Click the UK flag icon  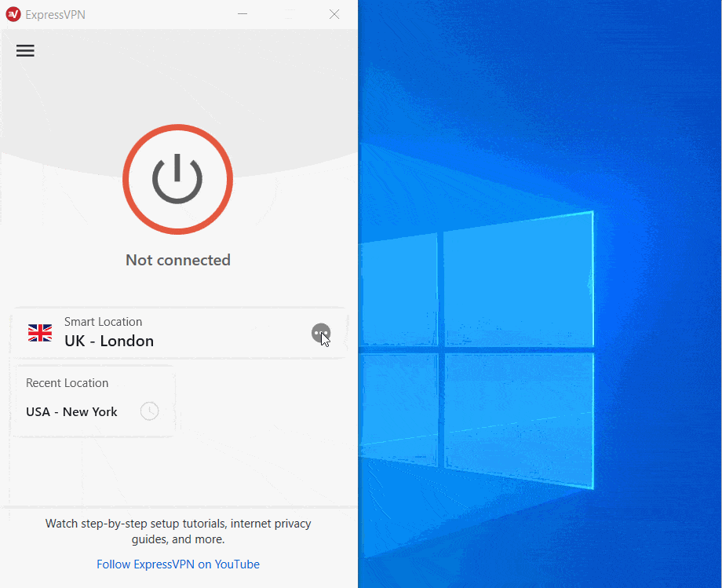coord(40,333)
